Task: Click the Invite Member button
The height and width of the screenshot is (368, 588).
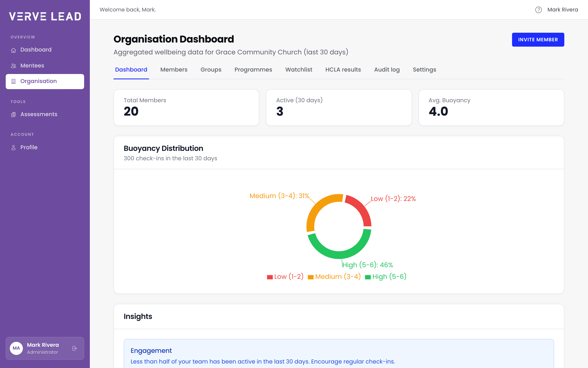Action: [x=538, y=40]
